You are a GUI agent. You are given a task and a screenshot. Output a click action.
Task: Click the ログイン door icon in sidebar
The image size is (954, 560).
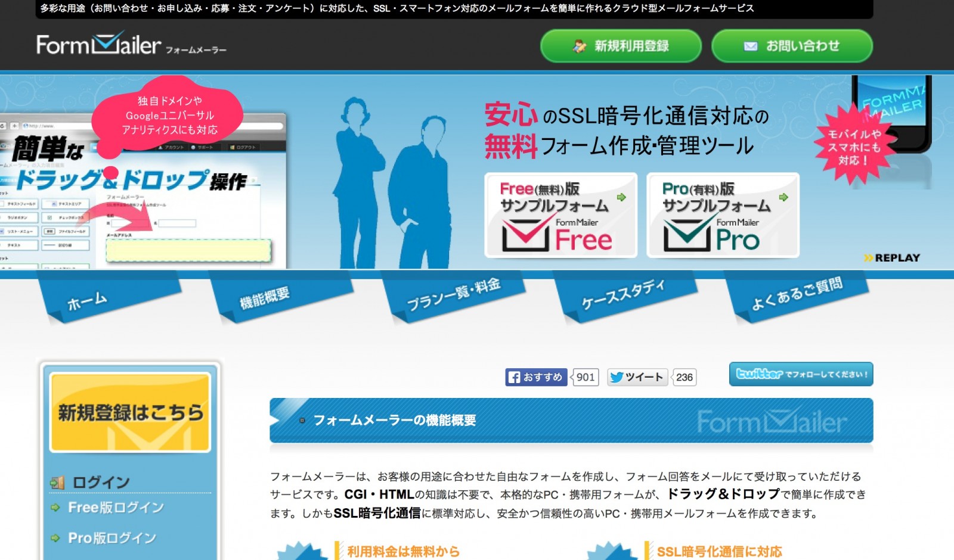(x=57, y=483)
